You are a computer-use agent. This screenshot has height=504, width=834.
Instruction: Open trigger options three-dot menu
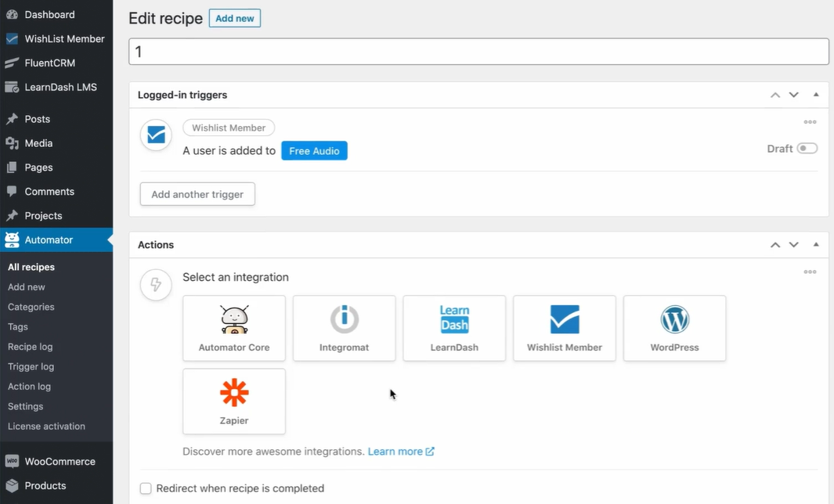(x=810, y=122)
